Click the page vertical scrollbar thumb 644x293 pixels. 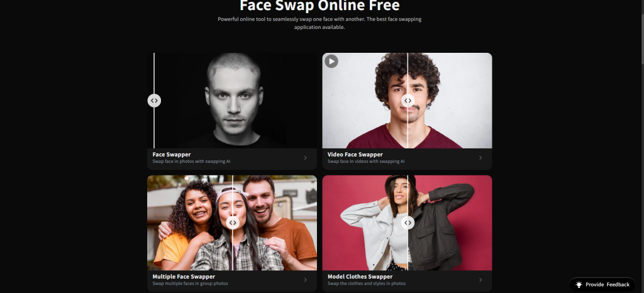tap(641, 32)
